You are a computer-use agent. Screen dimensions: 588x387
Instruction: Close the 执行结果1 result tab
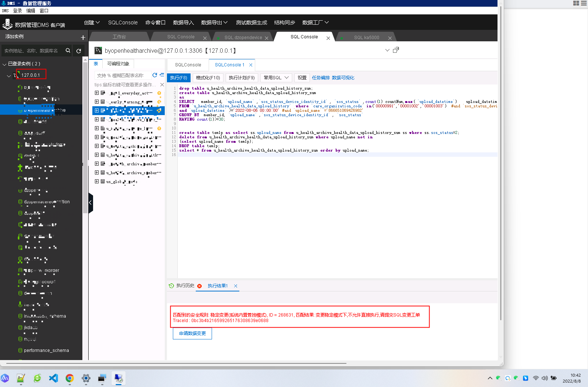[236, 286]
